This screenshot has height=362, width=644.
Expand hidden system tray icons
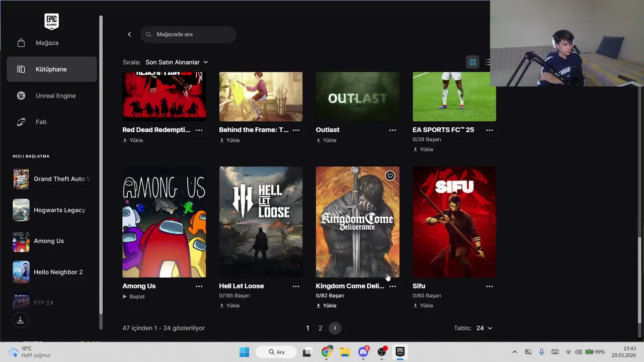[515, 352]
